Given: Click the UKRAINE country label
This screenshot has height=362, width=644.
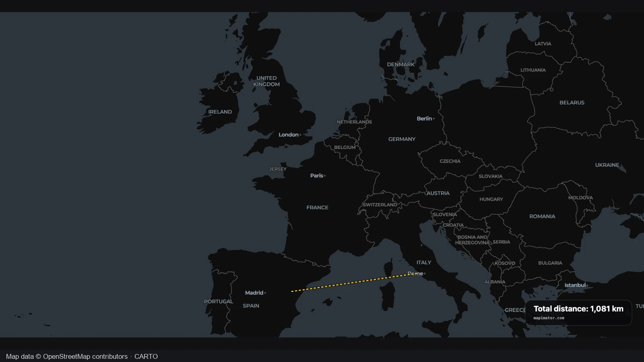Looking at the screenshot, I should 607,165.
